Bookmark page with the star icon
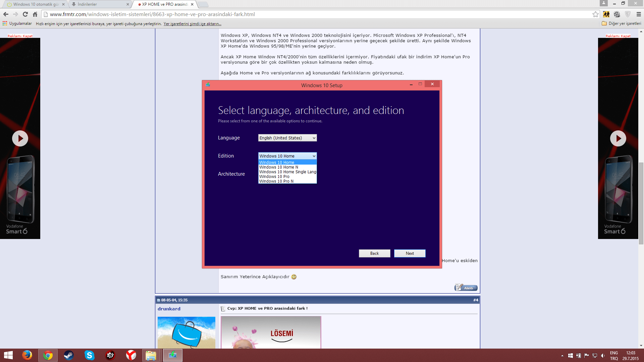This screenshot has height=362, width=644. click(595, 14)
